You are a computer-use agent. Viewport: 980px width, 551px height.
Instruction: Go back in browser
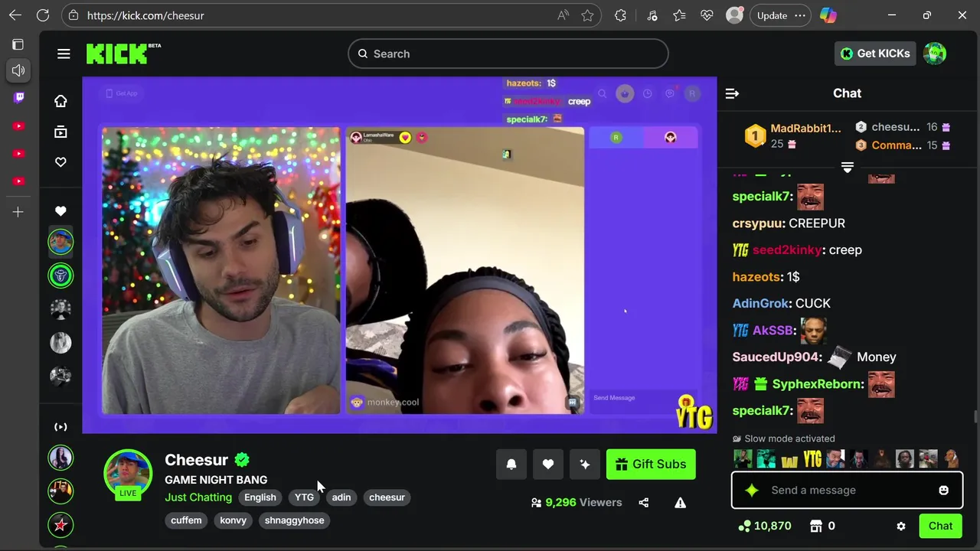click(15, 15)
